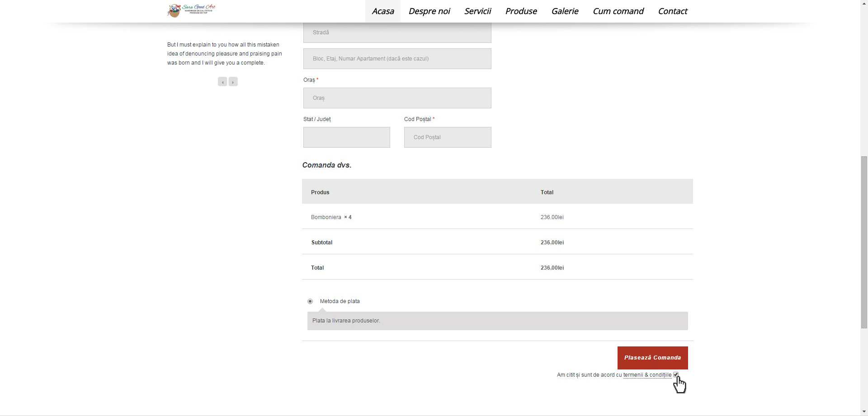Open the Servicii menu
The image size is (868, 416).
click(x=477, y=11)
